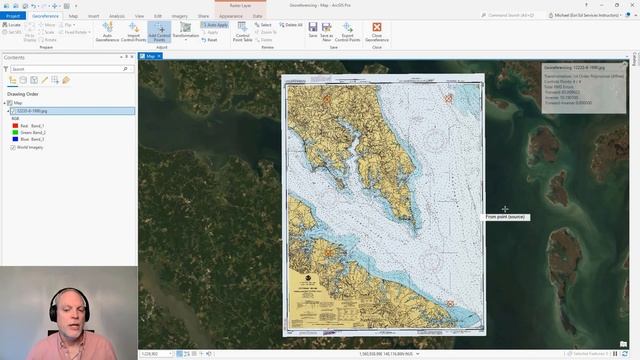The width and height of the screenshot is (640, 360).
Task: Click Select control point tool
Action: (263, 25)
